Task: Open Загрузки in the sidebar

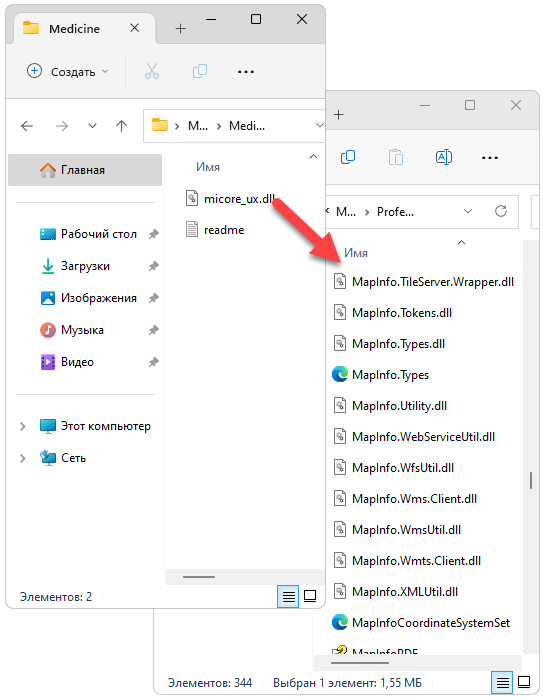Action: [85, 266]
